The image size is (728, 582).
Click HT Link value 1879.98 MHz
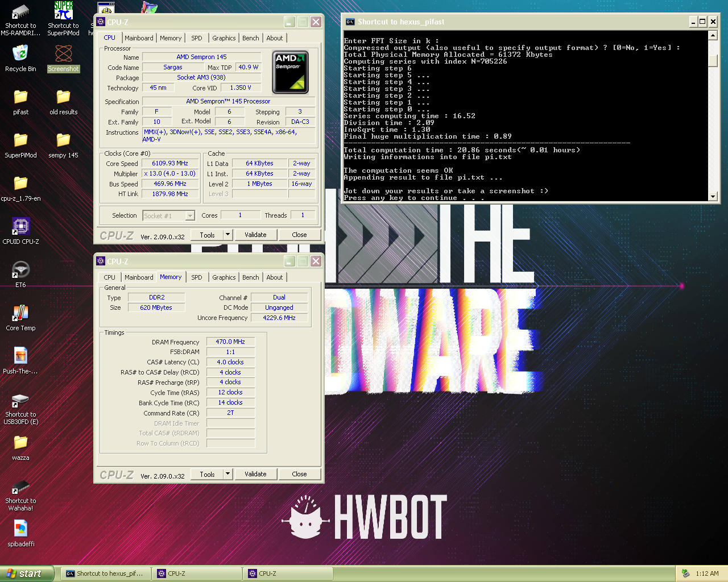point(169,194)
